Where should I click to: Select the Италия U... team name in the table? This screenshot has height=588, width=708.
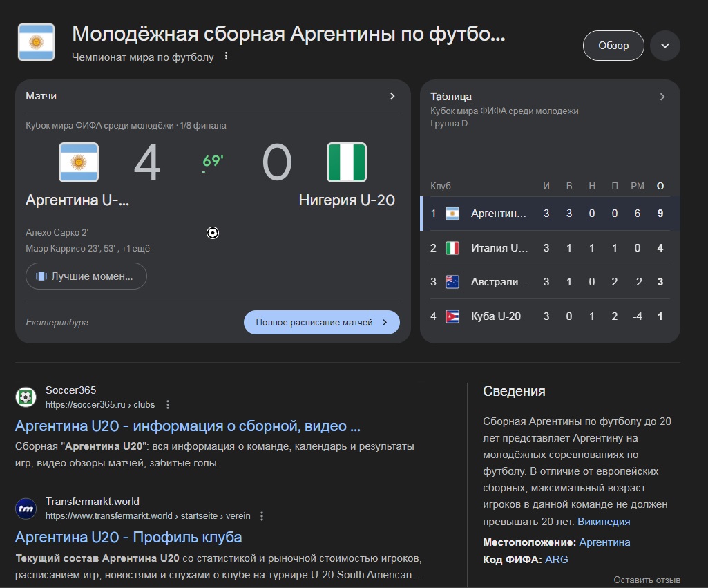(x=499, y=248)
